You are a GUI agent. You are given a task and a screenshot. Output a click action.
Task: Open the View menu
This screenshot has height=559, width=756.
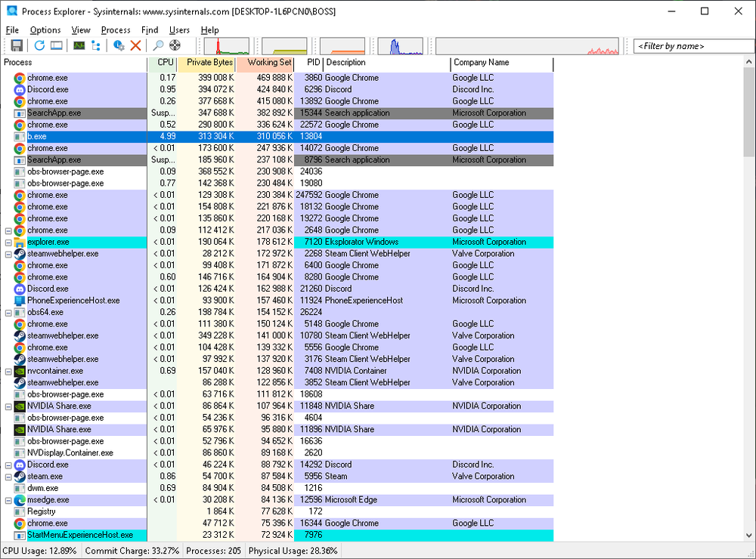coord(81,30)
